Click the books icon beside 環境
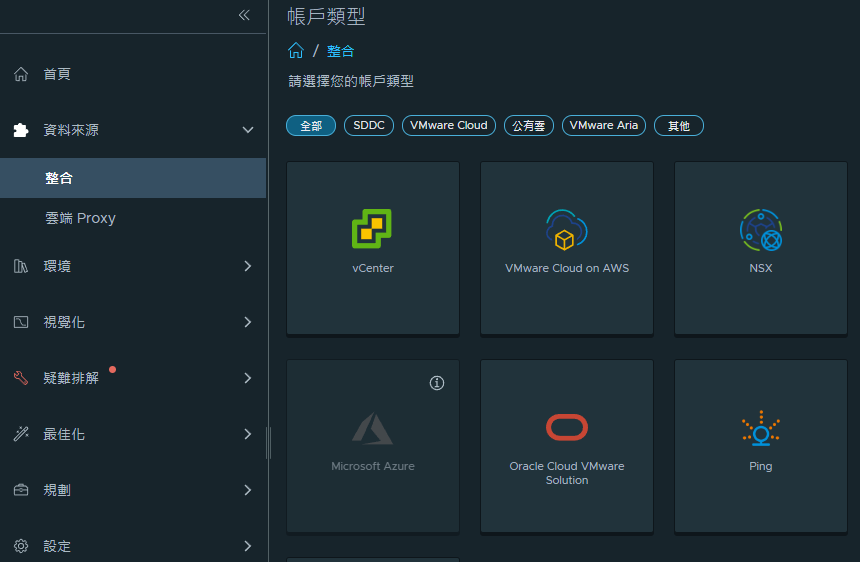860x562 pixels. [21, 266]
